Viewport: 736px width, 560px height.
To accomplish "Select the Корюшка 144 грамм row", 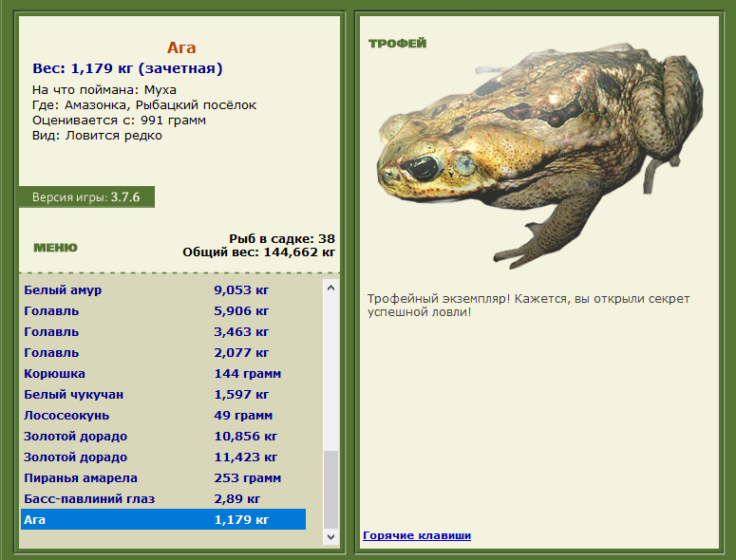I will 163,373.
